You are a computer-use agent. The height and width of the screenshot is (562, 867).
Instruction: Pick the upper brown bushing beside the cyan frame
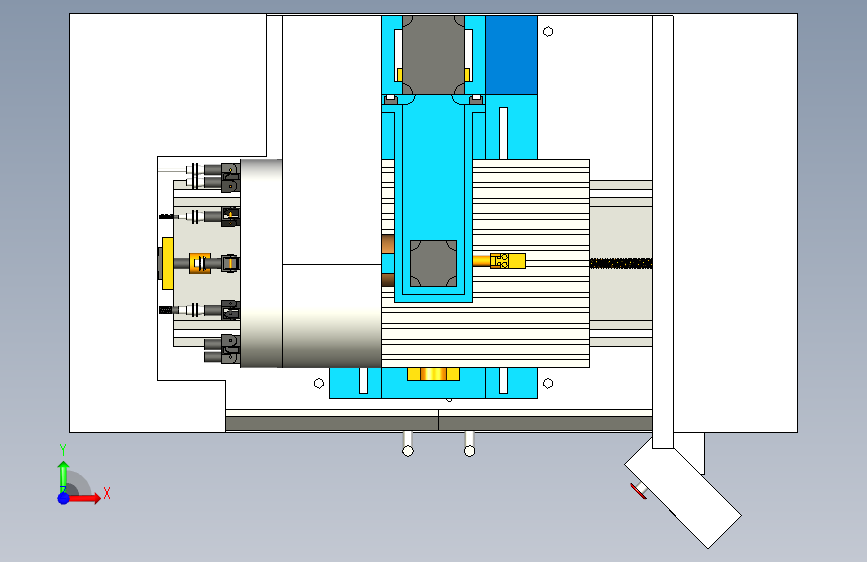[x=388, y=244]
